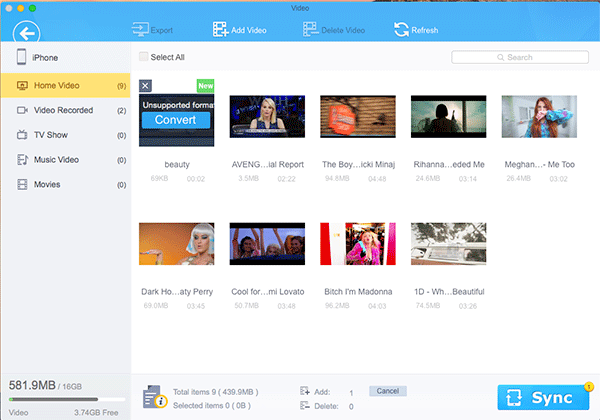
Task: Open the Music Video category
Action: click(65, 160)
